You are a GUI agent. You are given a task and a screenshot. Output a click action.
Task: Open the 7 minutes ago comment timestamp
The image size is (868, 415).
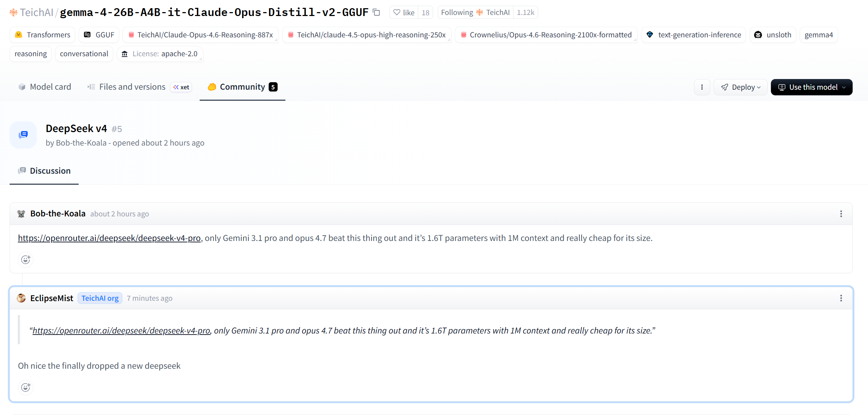point(150,298)
